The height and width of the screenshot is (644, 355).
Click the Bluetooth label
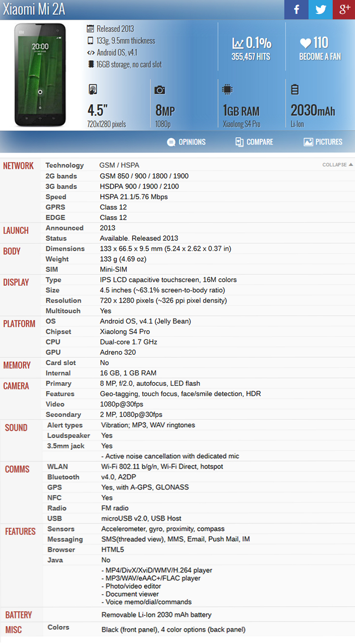click(x=64, y=477)
